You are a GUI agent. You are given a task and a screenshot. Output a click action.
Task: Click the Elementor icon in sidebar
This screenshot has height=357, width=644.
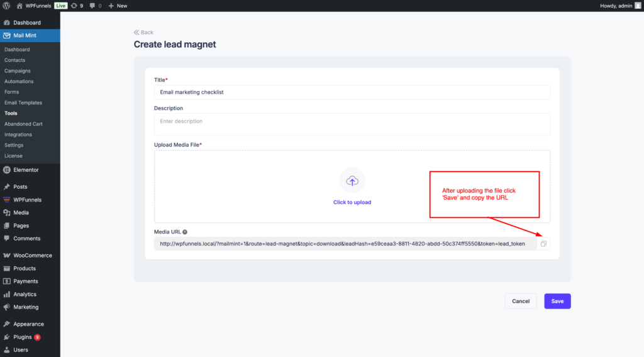coord(6,170)
